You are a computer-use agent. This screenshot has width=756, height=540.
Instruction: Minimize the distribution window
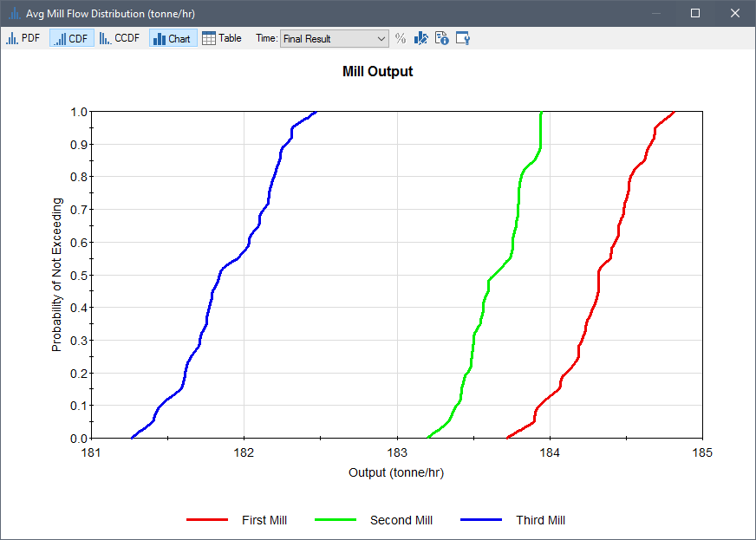[655, 14]
